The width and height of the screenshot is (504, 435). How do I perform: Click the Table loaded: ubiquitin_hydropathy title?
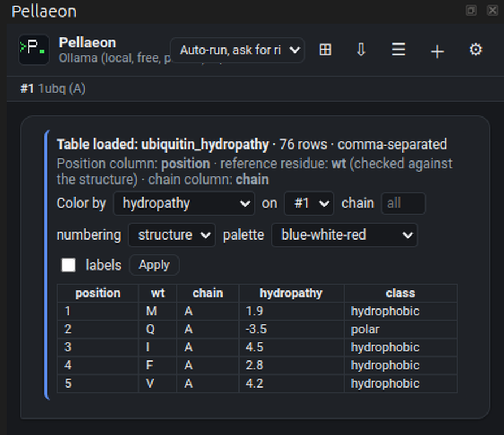pos(163,145)
